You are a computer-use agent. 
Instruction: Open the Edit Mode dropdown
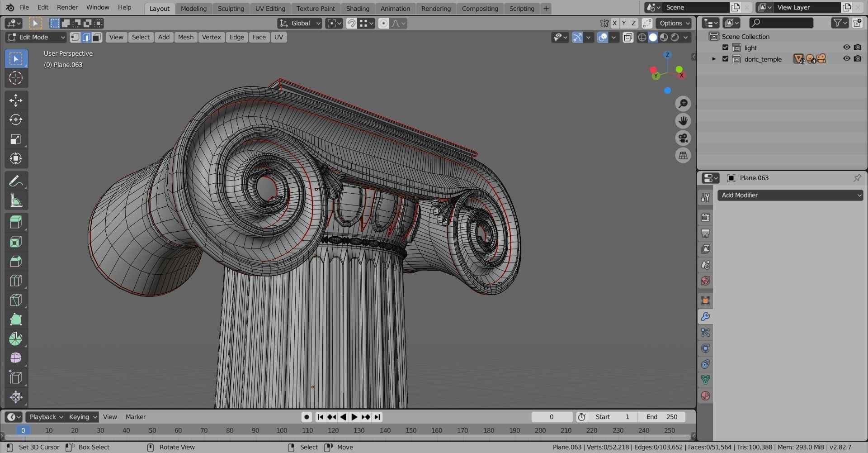click(x=36, y=37)
